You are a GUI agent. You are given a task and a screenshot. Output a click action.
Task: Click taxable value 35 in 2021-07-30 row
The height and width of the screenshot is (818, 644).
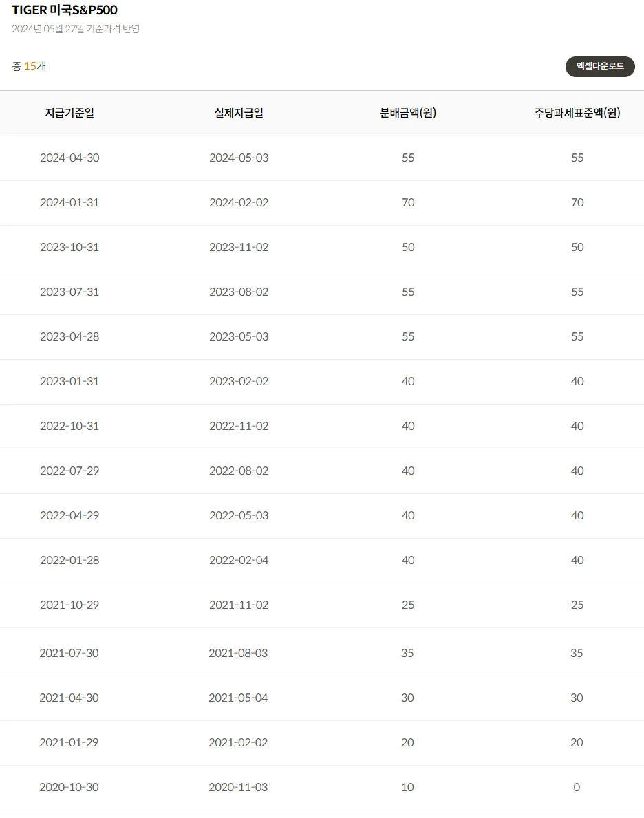[577, 653]
